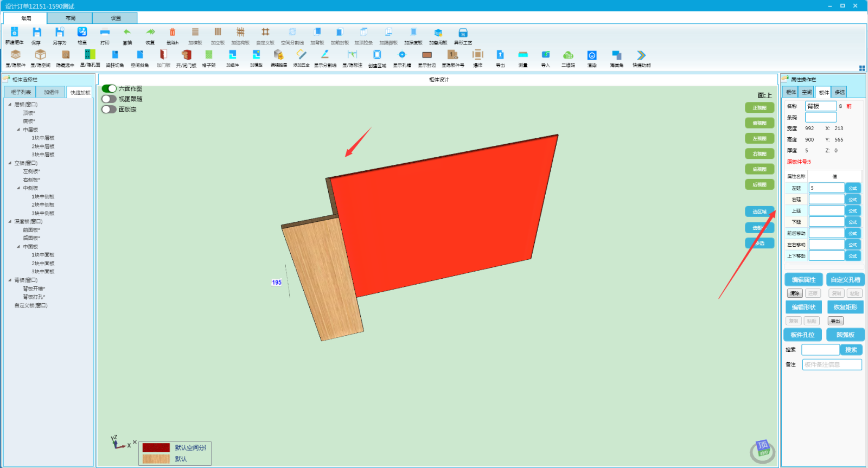Collapse the 层板(窗口) tree node
This screenshot has height=468, width=868.
point(10,104)
